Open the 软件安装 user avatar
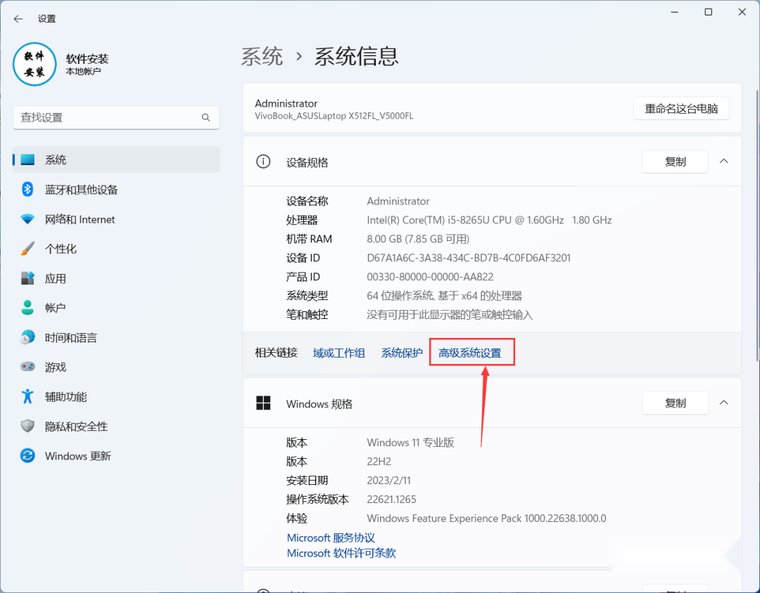The height and width of the screenshot is (593, 760). 35,64
